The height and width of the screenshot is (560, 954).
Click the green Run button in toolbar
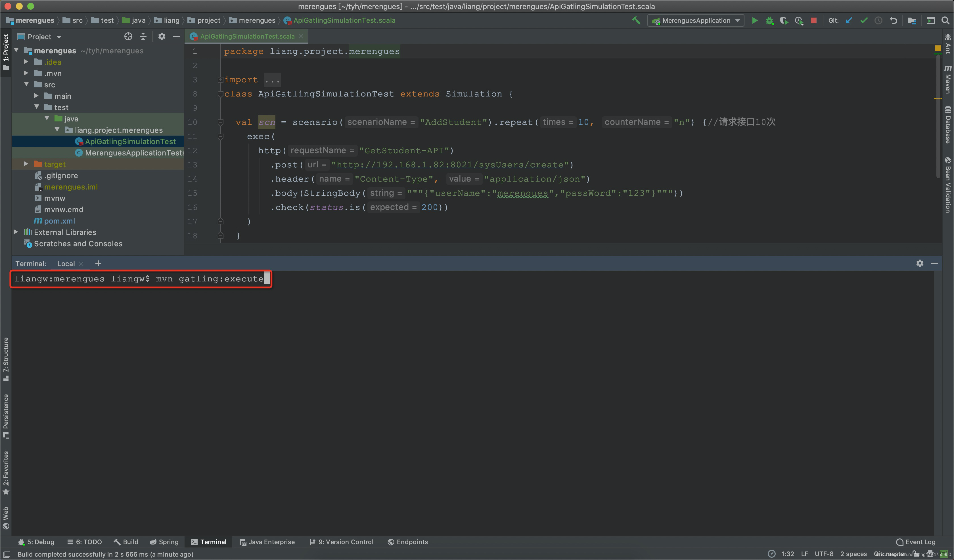pyautogui.click(x=754, y=20)
